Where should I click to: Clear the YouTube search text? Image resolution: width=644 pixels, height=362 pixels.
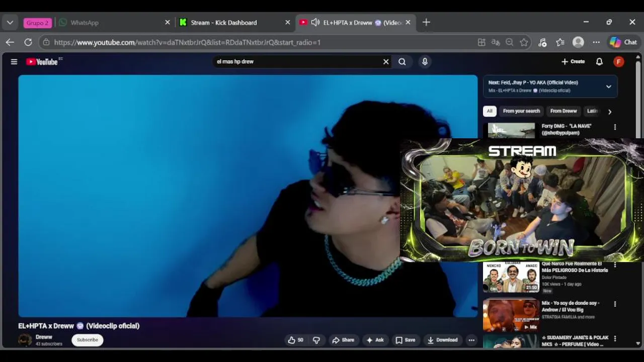pos(386,61)
